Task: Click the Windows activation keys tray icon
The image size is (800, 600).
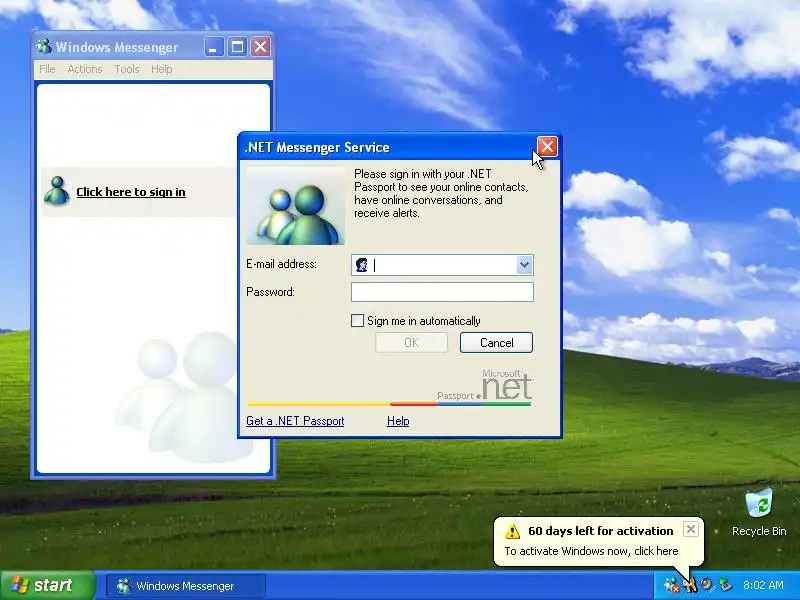Action: [x=690, y=585]
